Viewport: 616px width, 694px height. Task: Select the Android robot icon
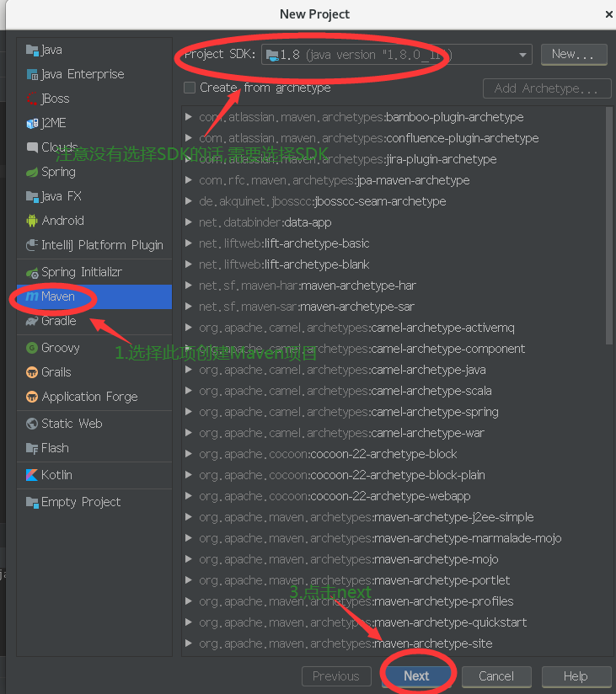click(x=32, y=221)
